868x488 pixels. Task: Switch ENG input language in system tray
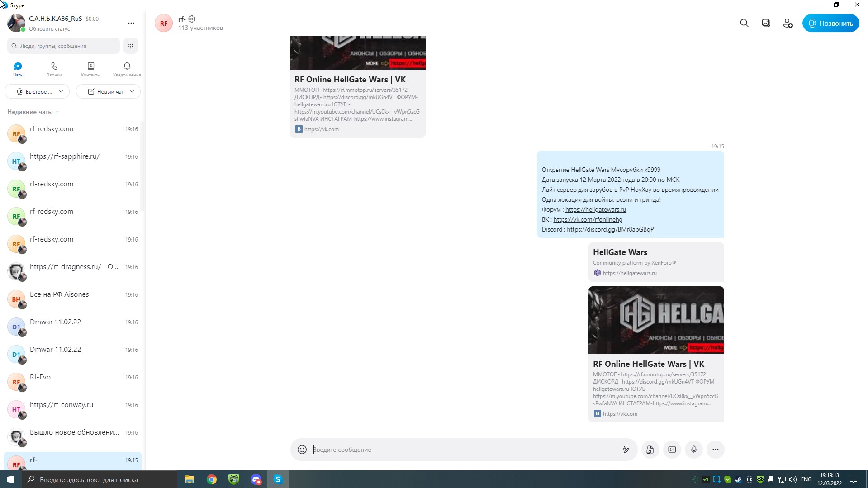click(x=806, y=479)
